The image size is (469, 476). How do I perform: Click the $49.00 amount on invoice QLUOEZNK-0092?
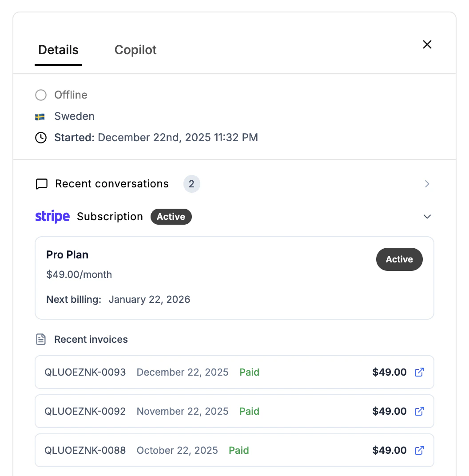[x=390, y=411]
